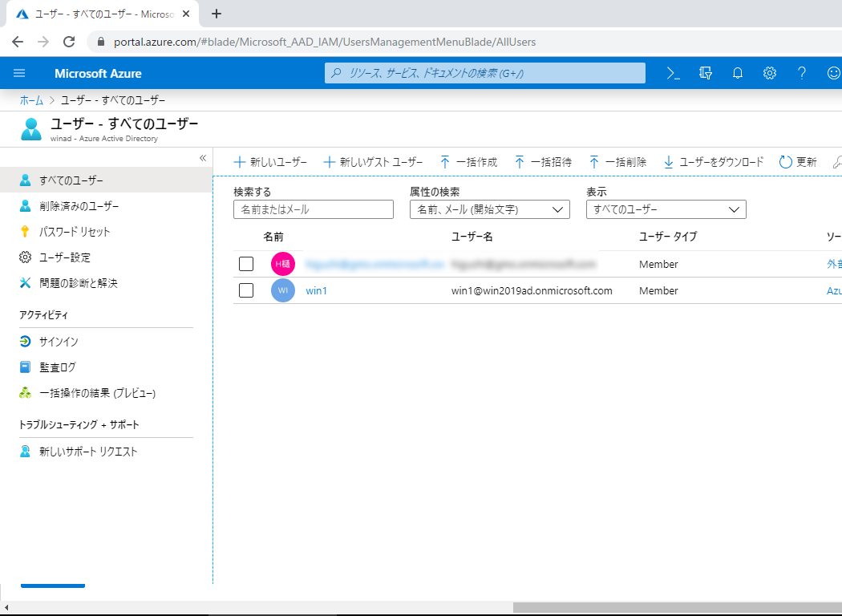Reload the page with browser refresh icon
Screen dimensions: 842x616
point(69,42)
